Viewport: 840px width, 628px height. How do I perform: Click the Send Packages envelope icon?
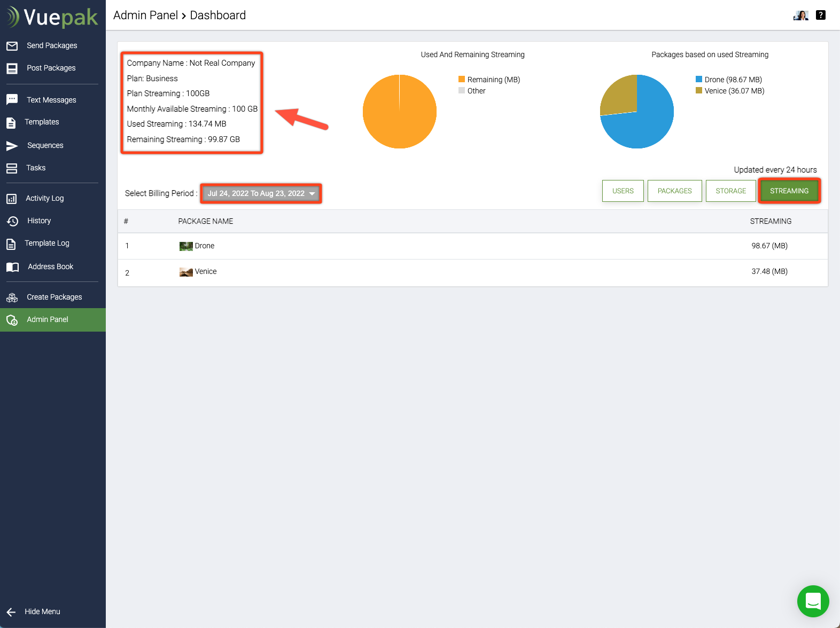click(12, 46)
